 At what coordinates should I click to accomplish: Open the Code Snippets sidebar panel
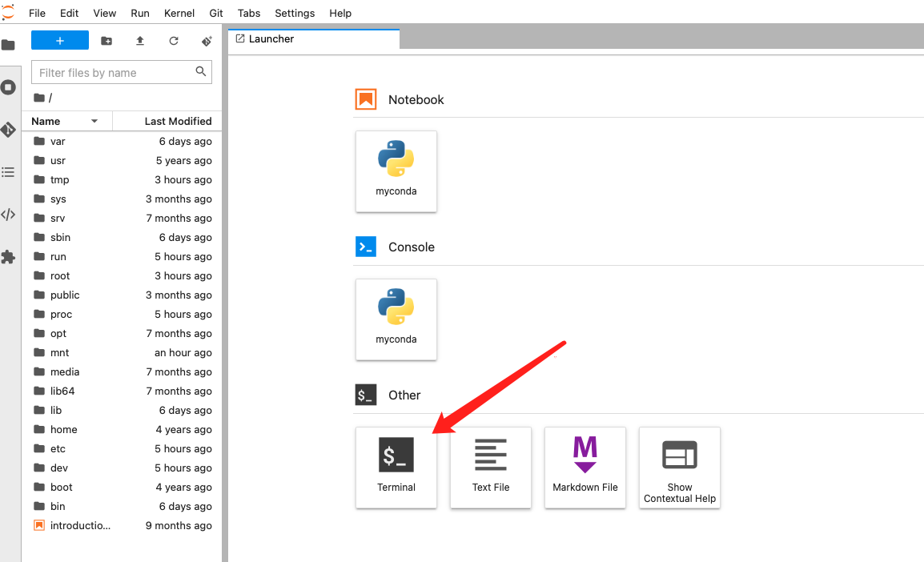point(8,215)
